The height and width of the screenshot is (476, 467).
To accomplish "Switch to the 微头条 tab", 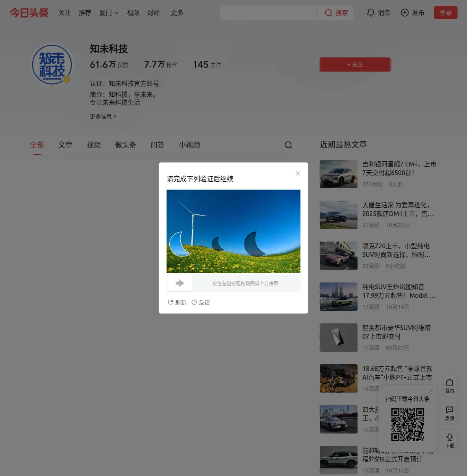I will point(126,145).
